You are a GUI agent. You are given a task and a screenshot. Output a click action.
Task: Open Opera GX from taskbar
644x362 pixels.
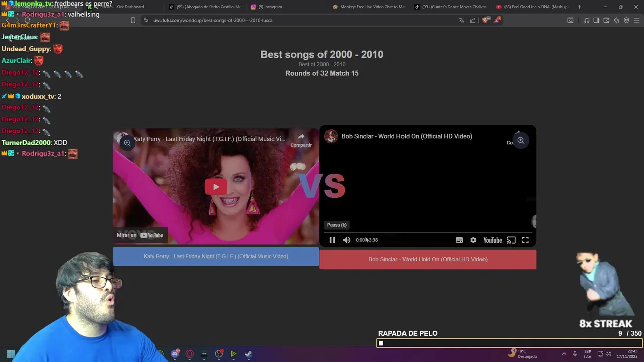point(190,354)
